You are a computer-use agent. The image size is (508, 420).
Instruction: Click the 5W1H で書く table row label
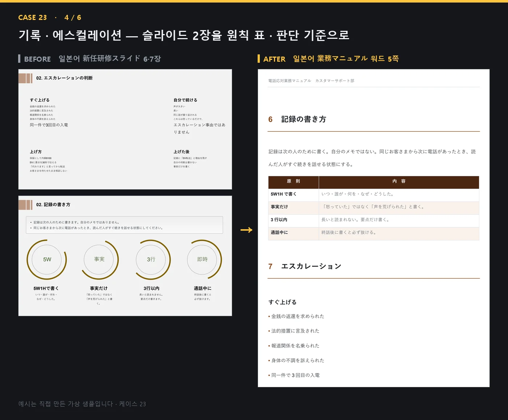pyautogui.click(x=283, y=194)
